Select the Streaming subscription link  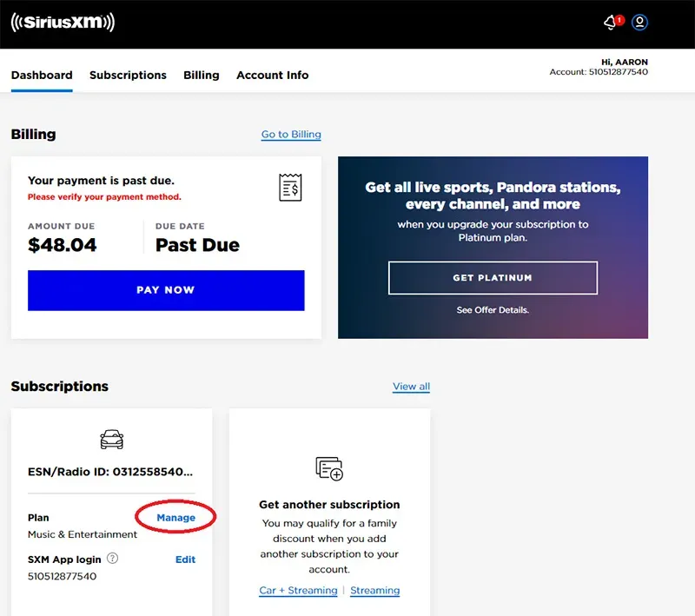(x=374, y=591)
